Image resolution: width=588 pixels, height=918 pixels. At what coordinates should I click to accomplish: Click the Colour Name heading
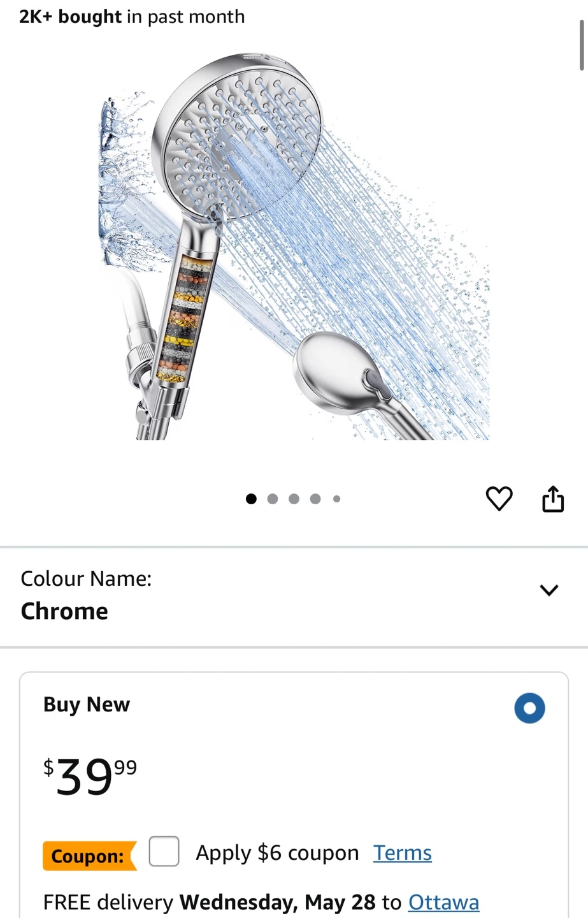pos(86,578)
